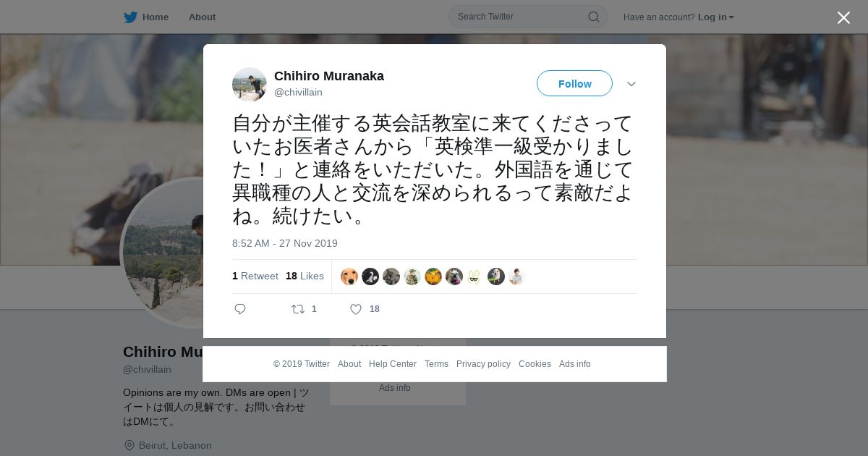Screen dimensions: 868x456
Task: View the 18 Likes list
Action: click(305, 276)
